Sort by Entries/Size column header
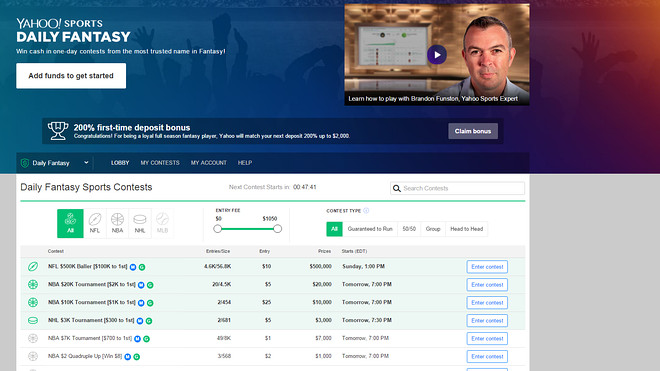Image resolution: width=660 pixels, height=371 pixels. (x=218, y=251)
